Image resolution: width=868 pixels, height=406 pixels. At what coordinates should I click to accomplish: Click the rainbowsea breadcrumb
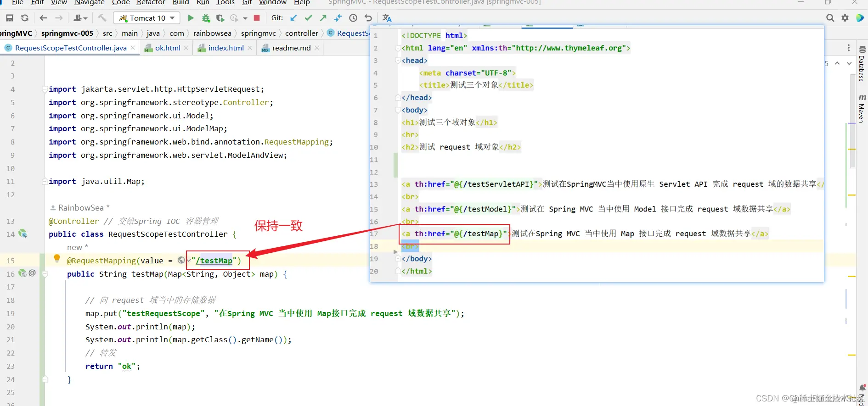[x=212, y=33]
